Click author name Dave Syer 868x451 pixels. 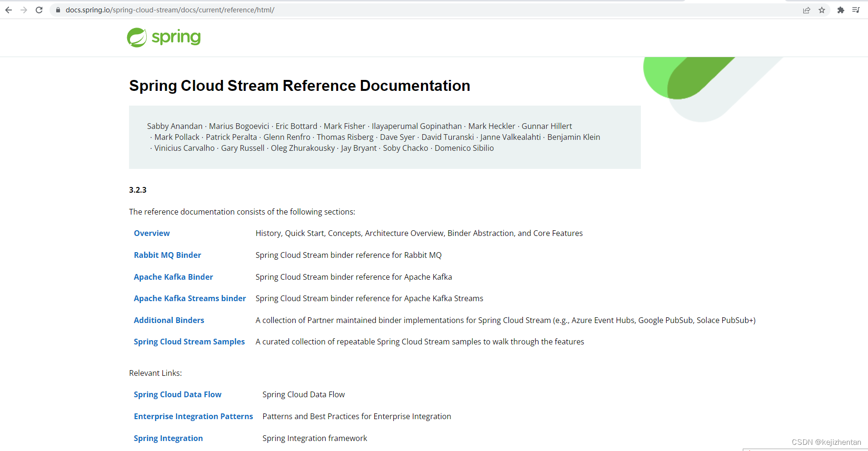pos(398,137)
